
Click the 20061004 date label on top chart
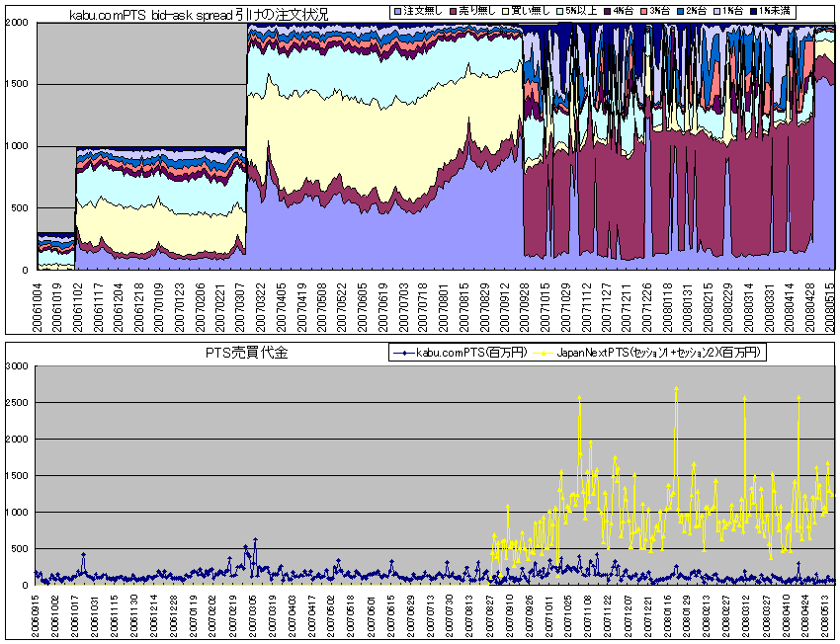(x=41, y=302)
